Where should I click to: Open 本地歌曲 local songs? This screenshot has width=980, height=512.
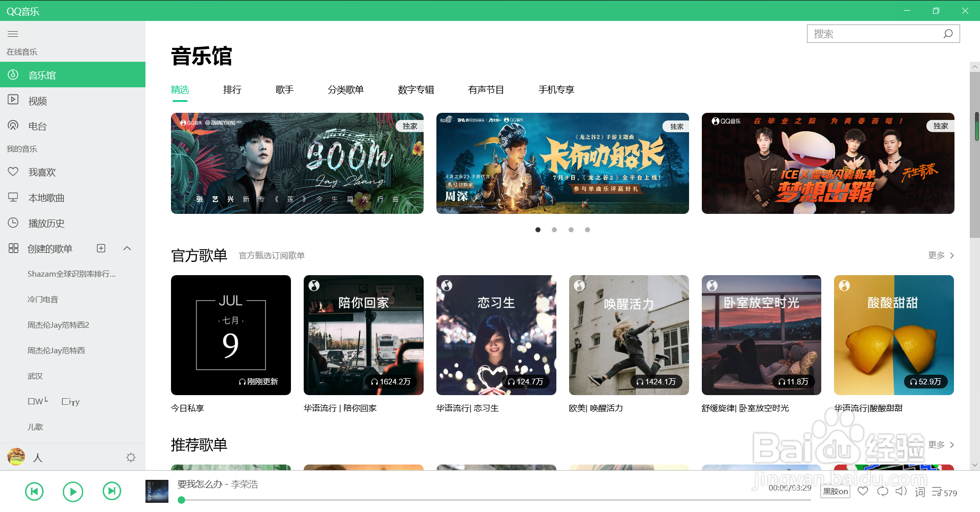point(47,198)
